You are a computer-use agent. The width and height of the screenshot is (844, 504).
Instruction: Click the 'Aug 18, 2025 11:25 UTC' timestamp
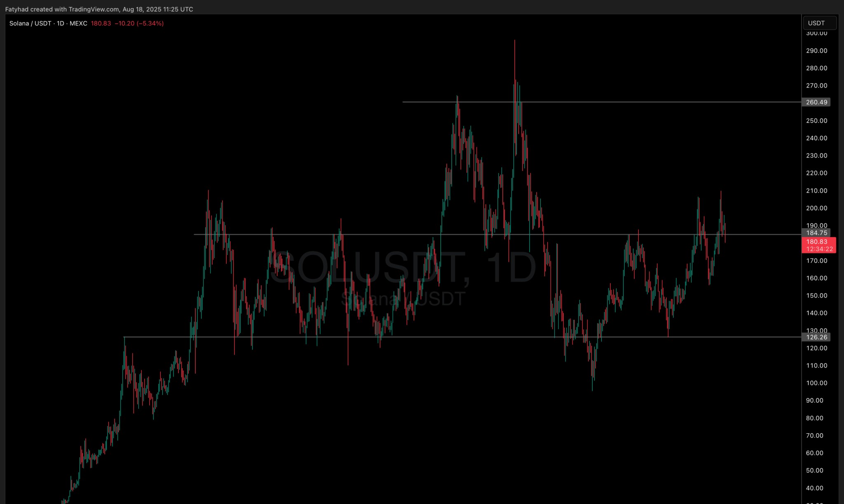coord(158,9)
